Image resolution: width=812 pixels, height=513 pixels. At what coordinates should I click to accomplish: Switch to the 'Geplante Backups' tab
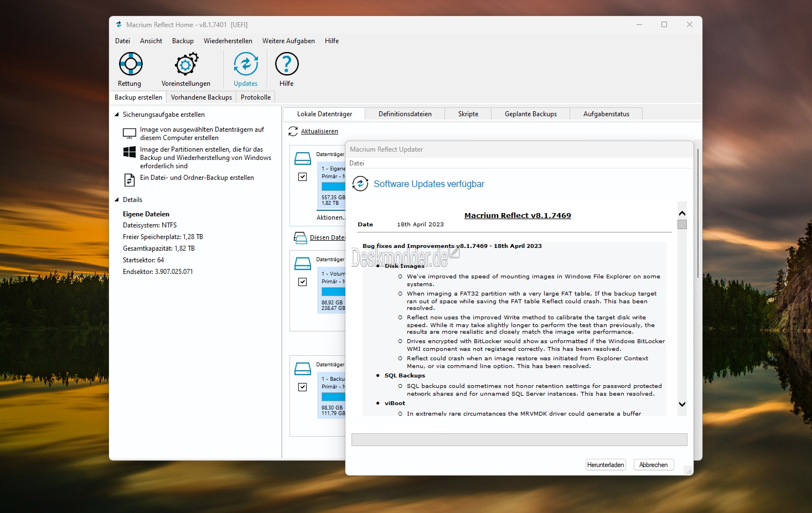click(531, 114)
